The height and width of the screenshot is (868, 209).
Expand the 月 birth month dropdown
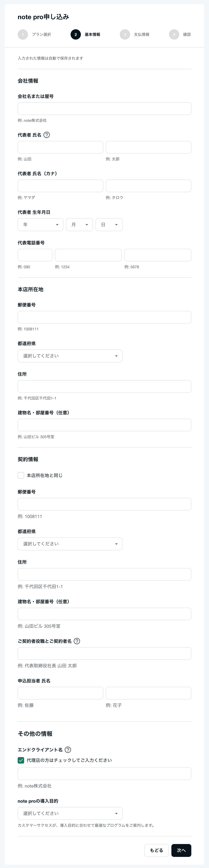79,225
